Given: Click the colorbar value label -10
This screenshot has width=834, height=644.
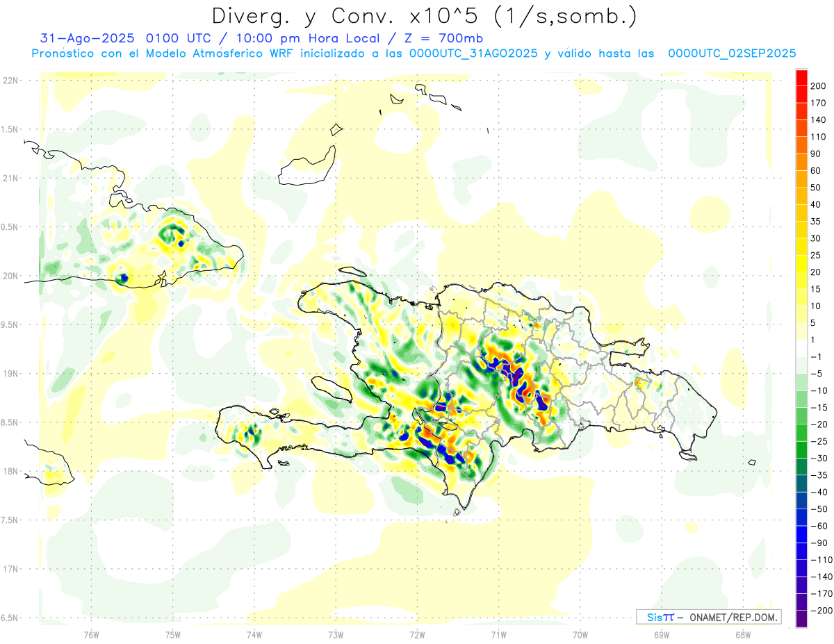Looking at the screenshot, I should click(x=819, y=390).
